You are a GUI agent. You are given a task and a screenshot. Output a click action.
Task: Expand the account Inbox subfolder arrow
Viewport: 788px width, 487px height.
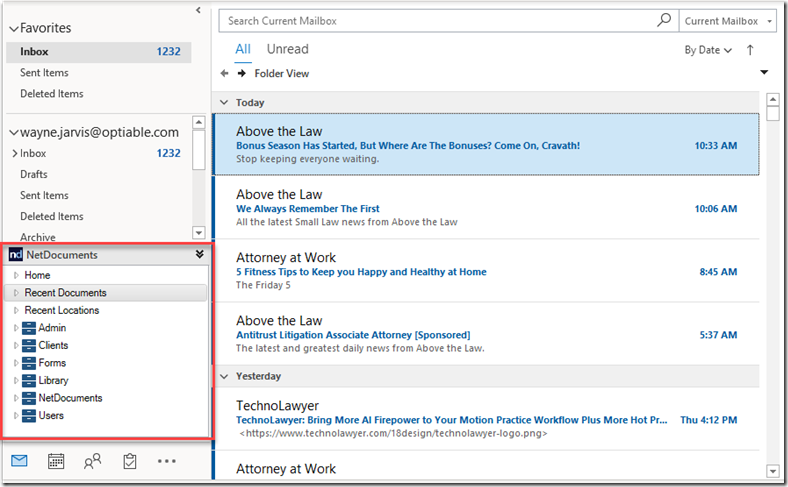(x=15, y=153)
